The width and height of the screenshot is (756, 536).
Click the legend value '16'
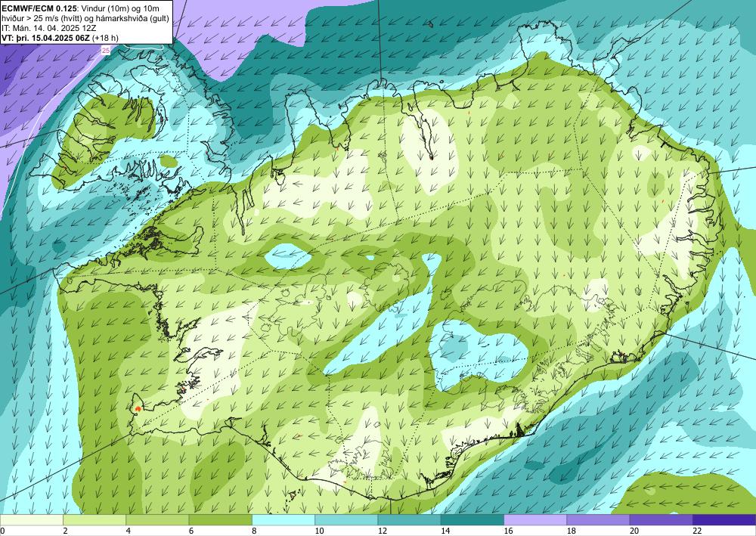(508, 531)
